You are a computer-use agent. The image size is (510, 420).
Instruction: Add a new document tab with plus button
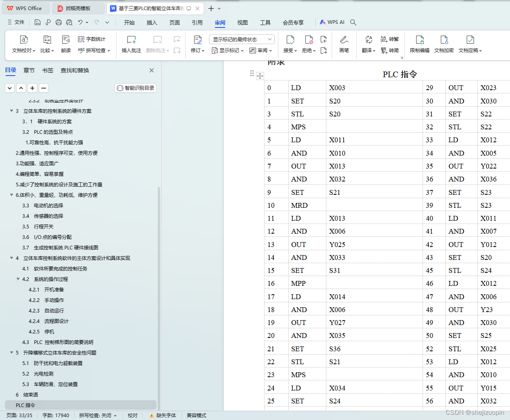click(x=211, y=8)
